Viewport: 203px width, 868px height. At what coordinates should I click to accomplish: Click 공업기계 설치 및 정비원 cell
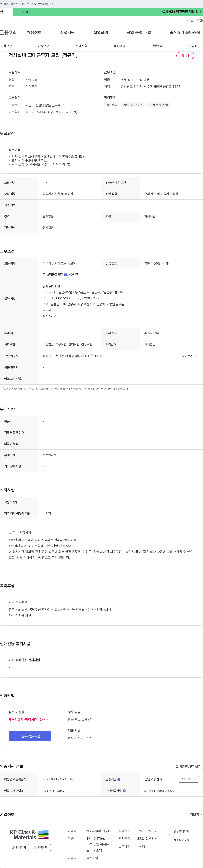pyautogui.click(x=58, y=194)
